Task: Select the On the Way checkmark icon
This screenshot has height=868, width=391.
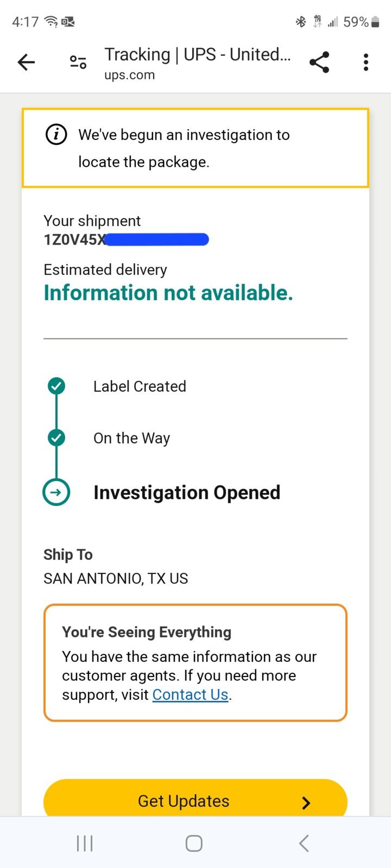Action: pyautogui.click(x=56, y=438)
